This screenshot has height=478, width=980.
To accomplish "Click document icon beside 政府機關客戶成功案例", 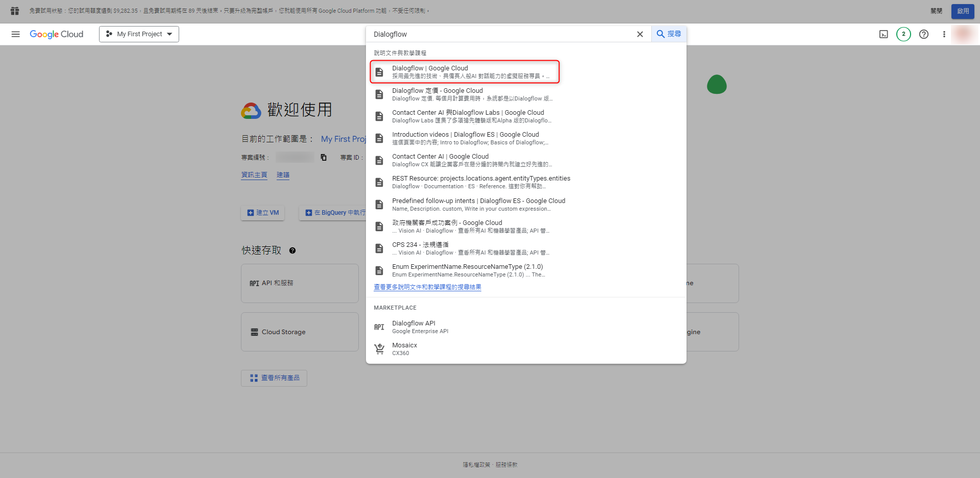I will tap(379, 227).
